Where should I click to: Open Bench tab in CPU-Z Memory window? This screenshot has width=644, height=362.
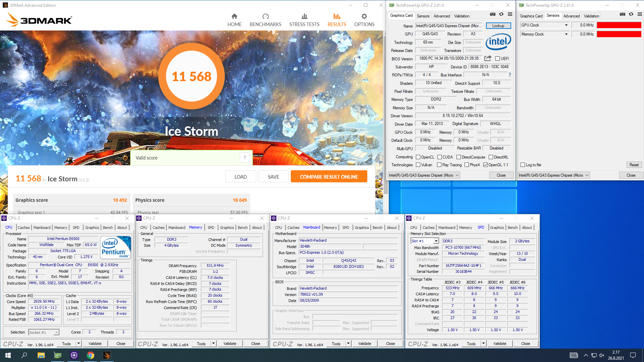(243, 228)
